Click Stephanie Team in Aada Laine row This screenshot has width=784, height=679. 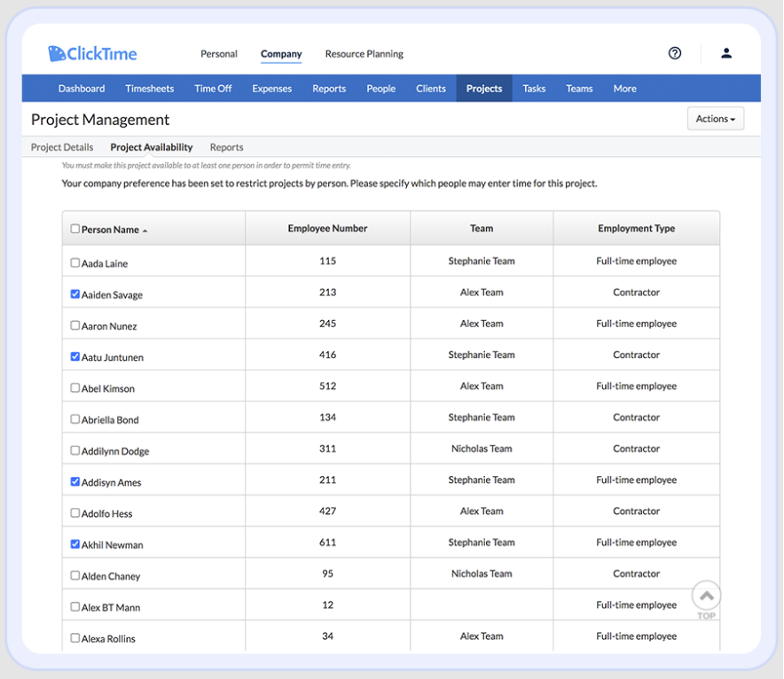tap(482, 261)
